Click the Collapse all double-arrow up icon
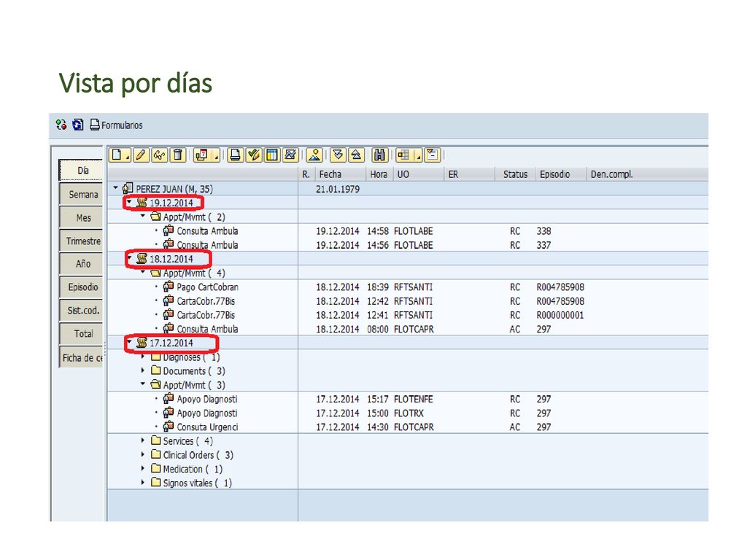This screenshot has width=747, height=560. pos(356,155)
